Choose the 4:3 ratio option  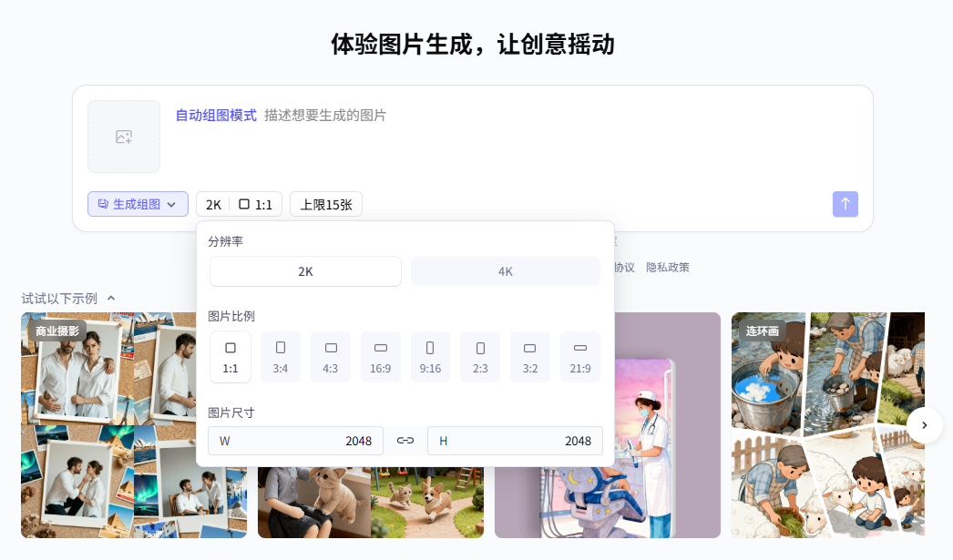pos(331,356)
